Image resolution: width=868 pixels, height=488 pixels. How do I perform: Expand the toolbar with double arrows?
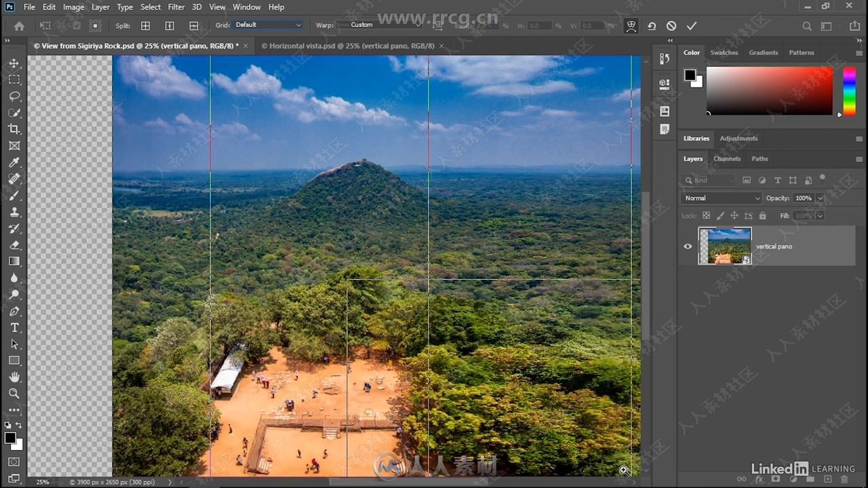(x=7, y=41)
